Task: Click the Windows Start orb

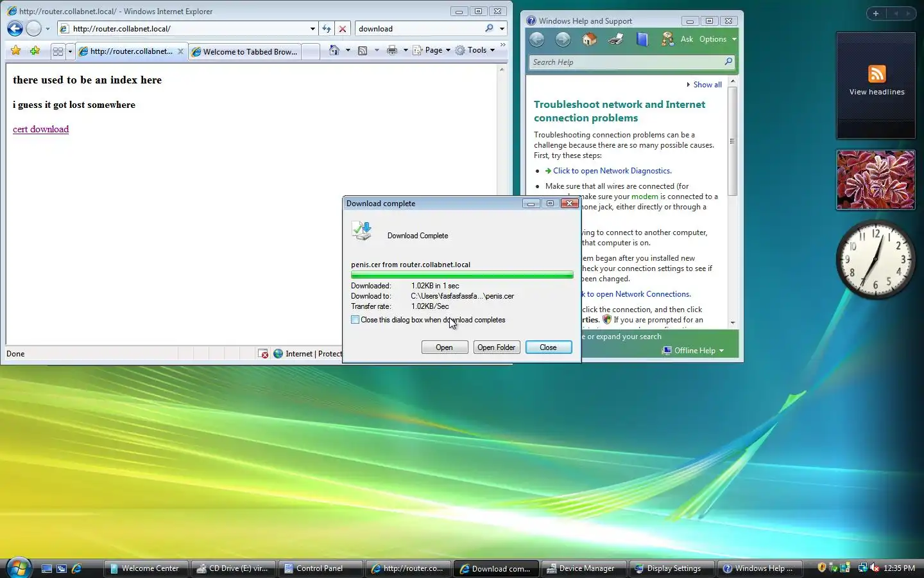Action: click(18, 568)
